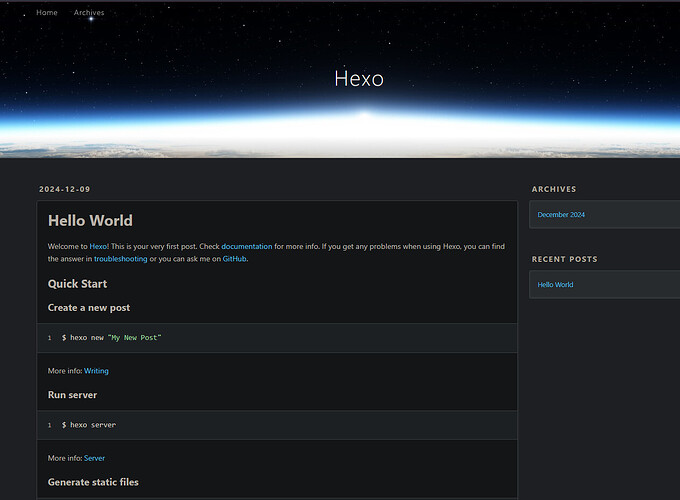Click the Run server heading
680x500 pixels.
tap(72, 395)
